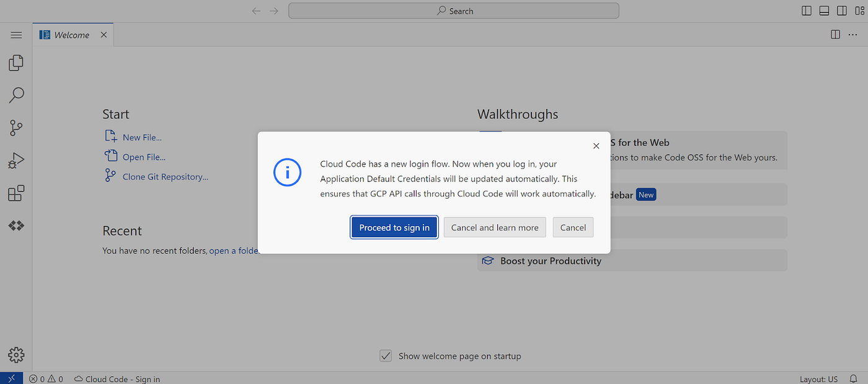Toggle Show welcome page on startup checkbox

pyautogui.click(x=386, y=356)
